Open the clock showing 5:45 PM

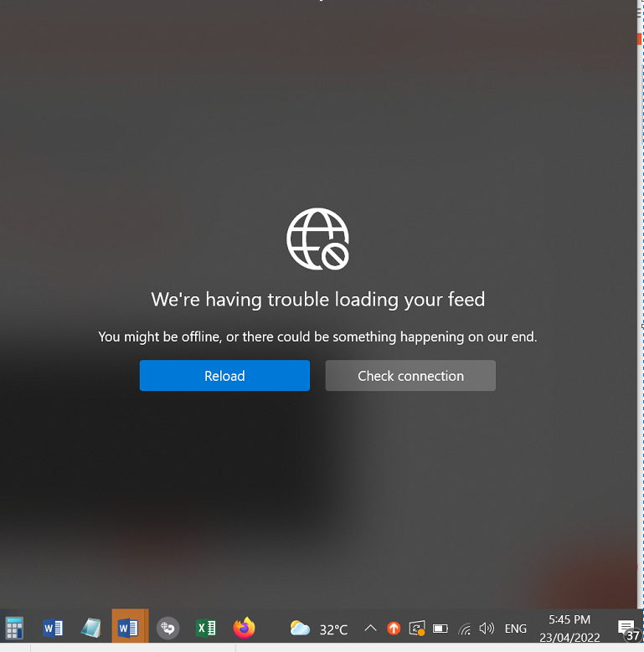pos(569,629)
